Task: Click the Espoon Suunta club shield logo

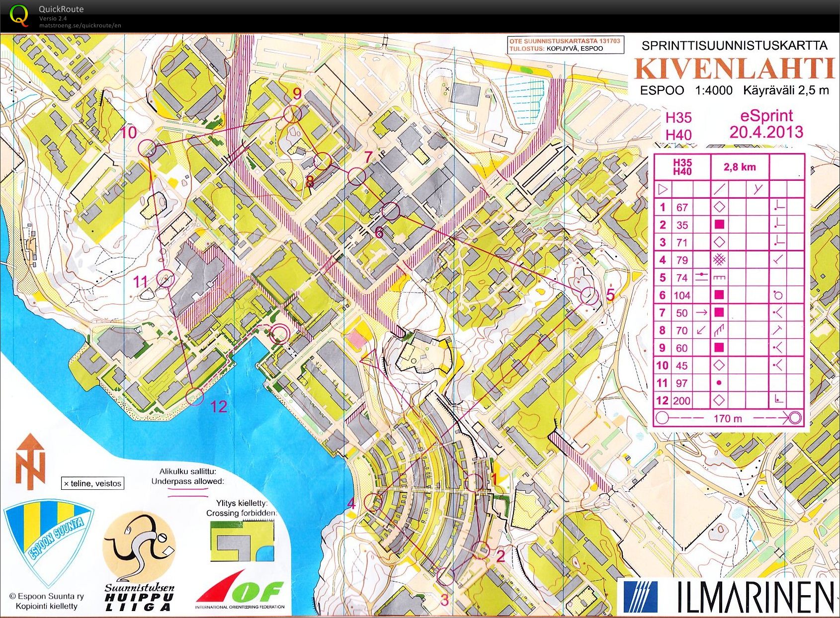Action: (x=48, y=542)
